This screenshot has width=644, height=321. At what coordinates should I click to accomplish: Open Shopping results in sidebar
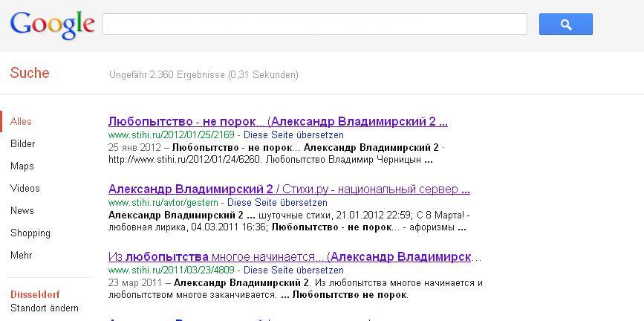[x=30, y=233]
